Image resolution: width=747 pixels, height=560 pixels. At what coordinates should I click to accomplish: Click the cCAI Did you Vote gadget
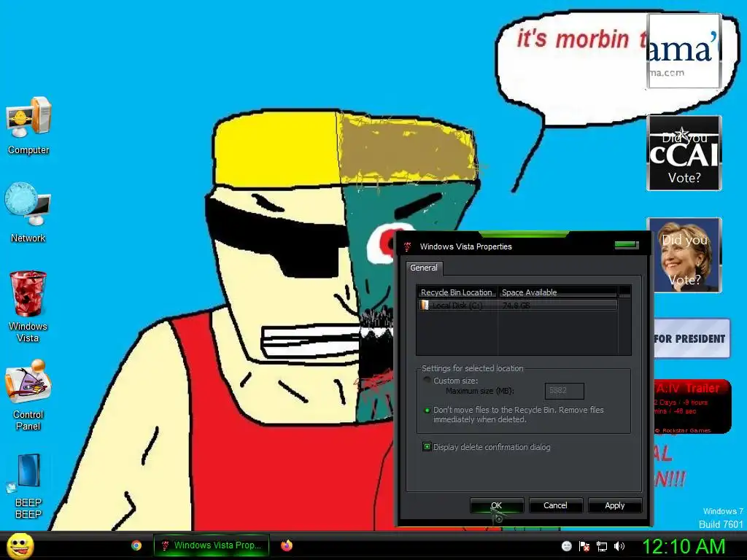pyautogui.click(x=684, y=153)
